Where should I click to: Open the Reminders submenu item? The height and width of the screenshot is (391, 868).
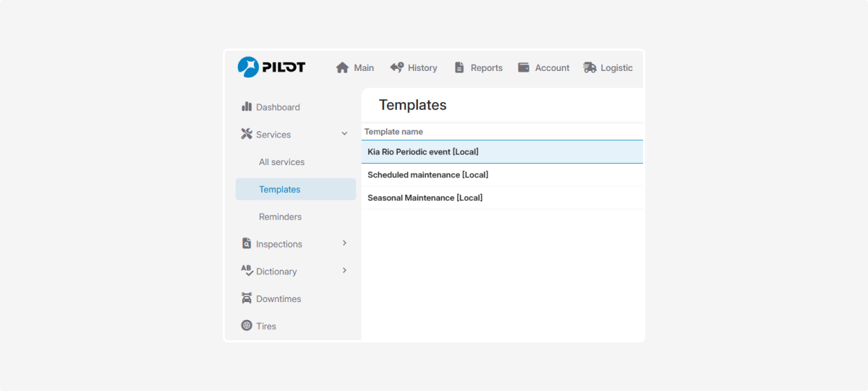(280, 216)
